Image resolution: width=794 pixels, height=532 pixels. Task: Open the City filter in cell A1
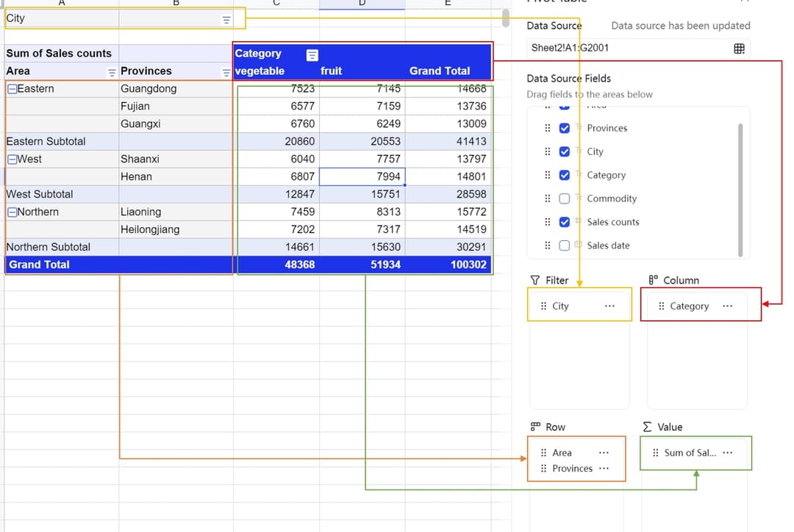point(226,18)
